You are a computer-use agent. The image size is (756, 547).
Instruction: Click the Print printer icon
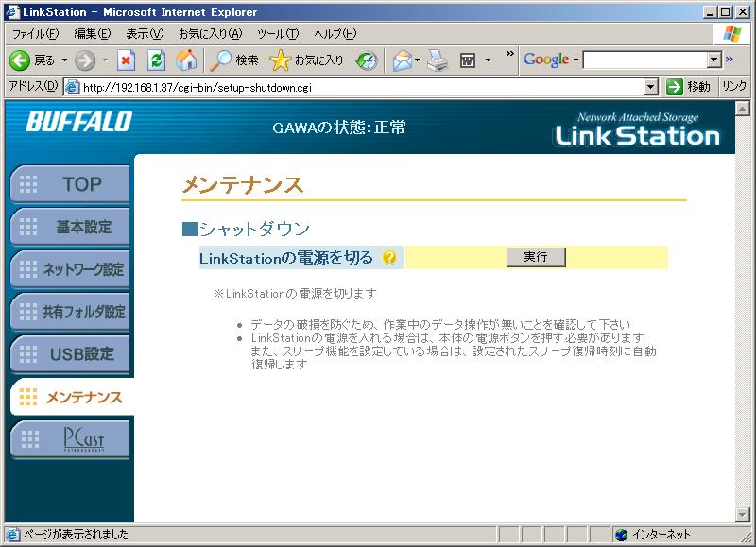438,60
